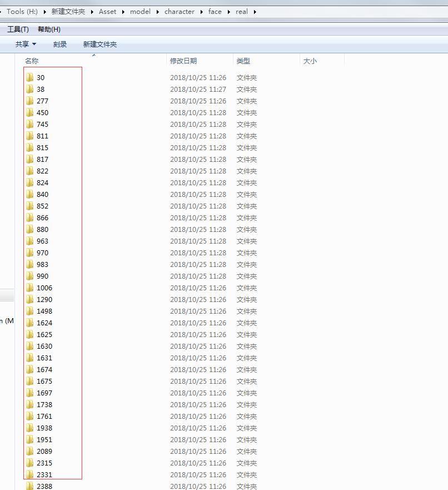Open the folder icon next to 2089

tap(29, 451)
